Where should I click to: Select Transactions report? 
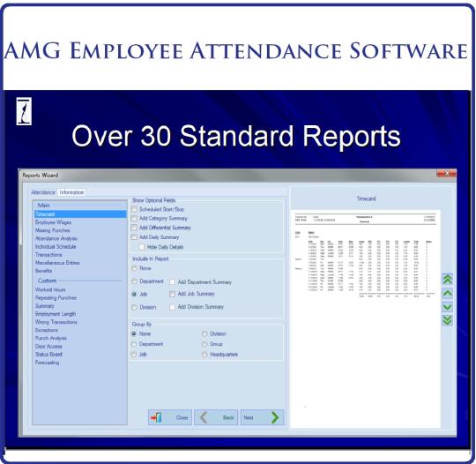48,255
